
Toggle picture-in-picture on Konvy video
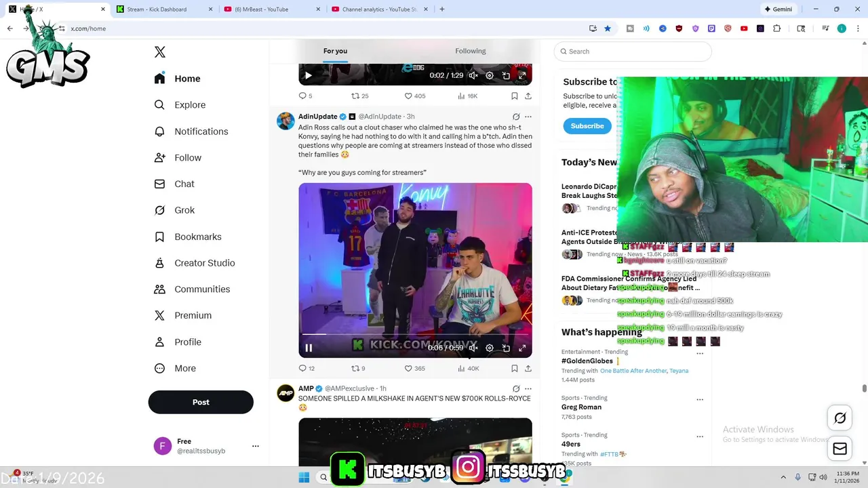click(x=506, y=348)
